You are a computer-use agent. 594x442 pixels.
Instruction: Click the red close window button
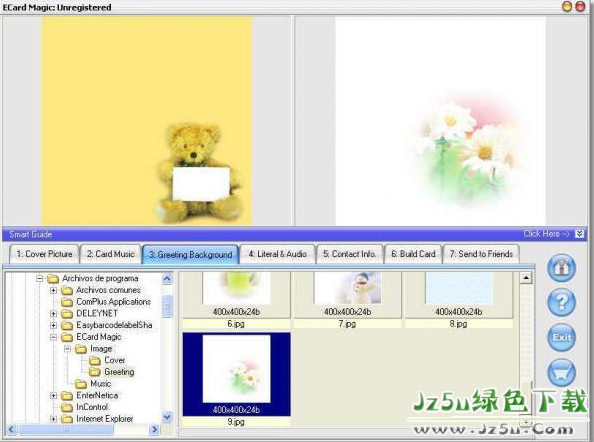click(580, 6)
